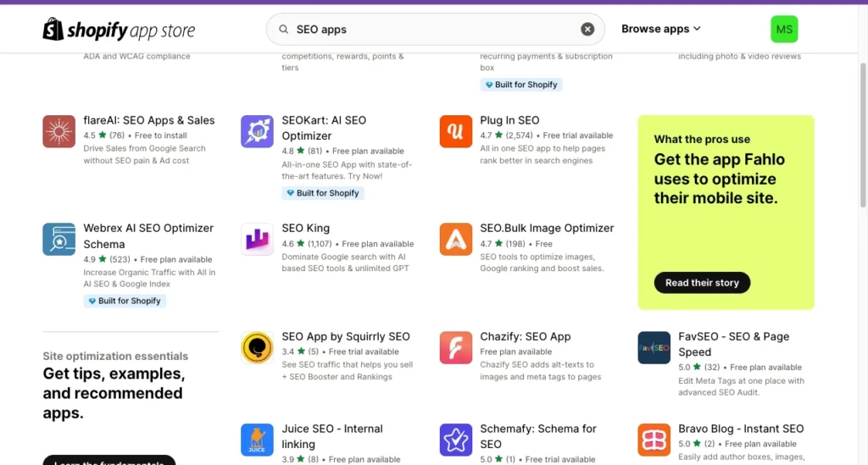Click FavSEO's 5.0 (32) rating
This screenshot has height=465, width=868.
tap(698, 367)
